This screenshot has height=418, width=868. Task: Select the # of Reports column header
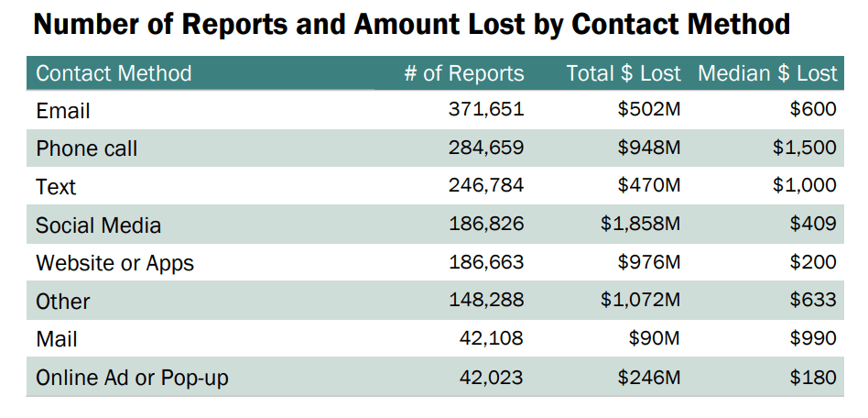(464, 73)
